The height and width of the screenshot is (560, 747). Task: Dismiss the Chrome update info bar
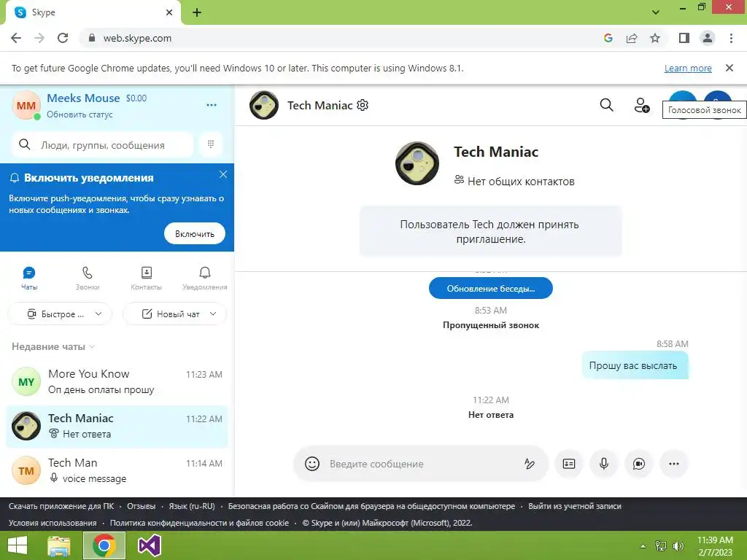click(729, 68)
